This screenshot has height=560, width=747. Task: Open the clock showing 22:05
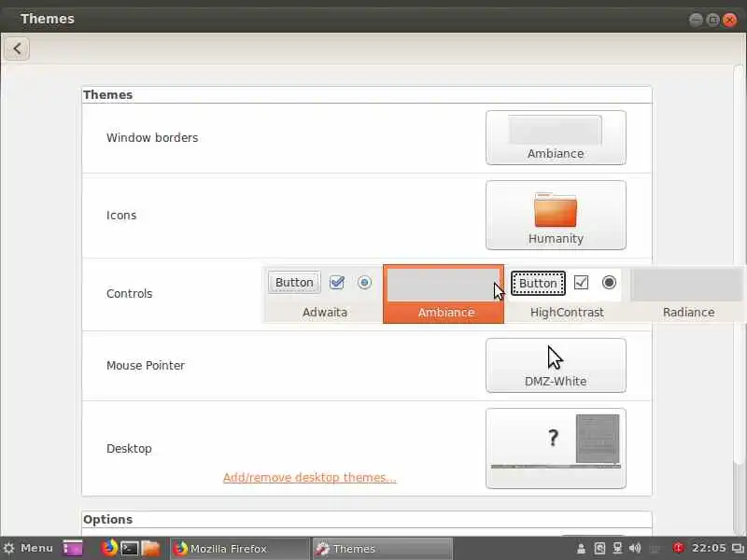point(709,549)
